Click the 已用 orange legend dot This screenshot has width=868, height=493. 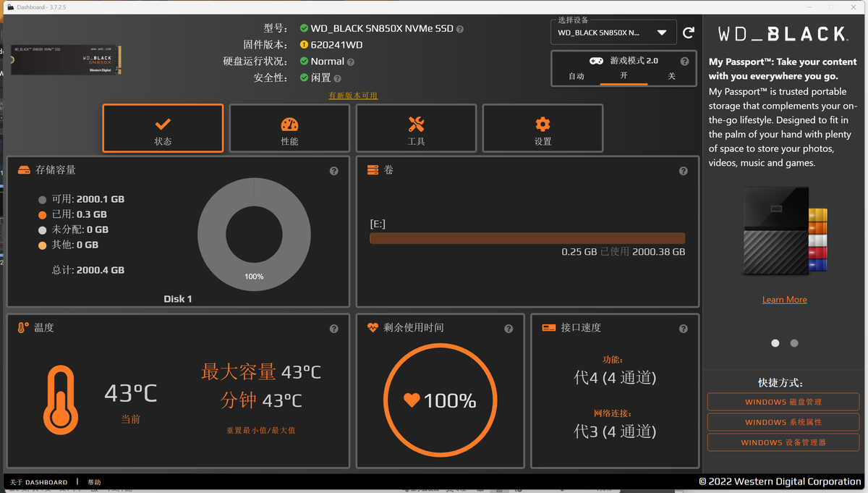(x=43, y=215)
